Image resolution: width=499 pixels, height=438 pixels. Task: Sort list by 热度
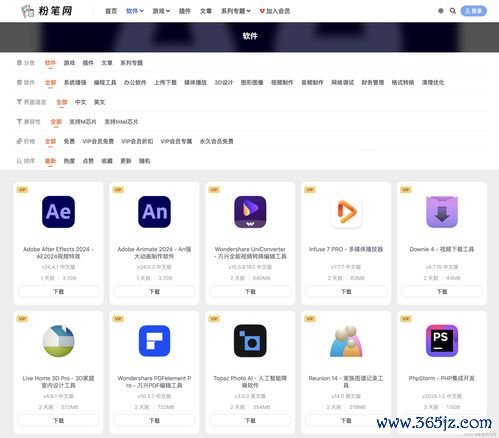(x=69, y=161)
